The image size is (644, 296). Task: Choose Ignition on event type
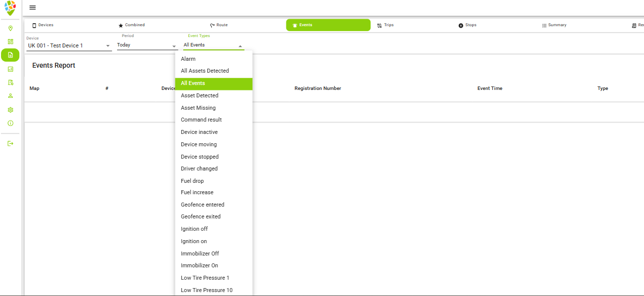click(194, 241)
